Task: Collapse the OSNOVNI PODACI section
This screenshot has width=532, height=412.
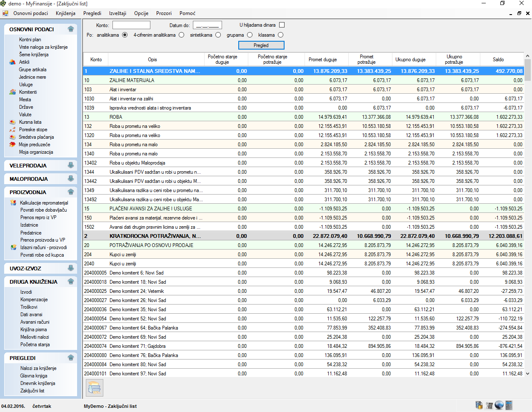Action: pyautogui.click(x=71, y=29)
